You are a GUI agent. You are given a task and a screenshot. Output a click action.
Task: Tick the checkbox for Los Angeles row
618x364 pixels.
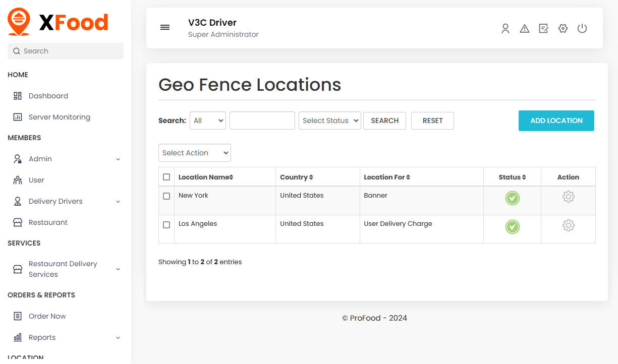point(166,225)
